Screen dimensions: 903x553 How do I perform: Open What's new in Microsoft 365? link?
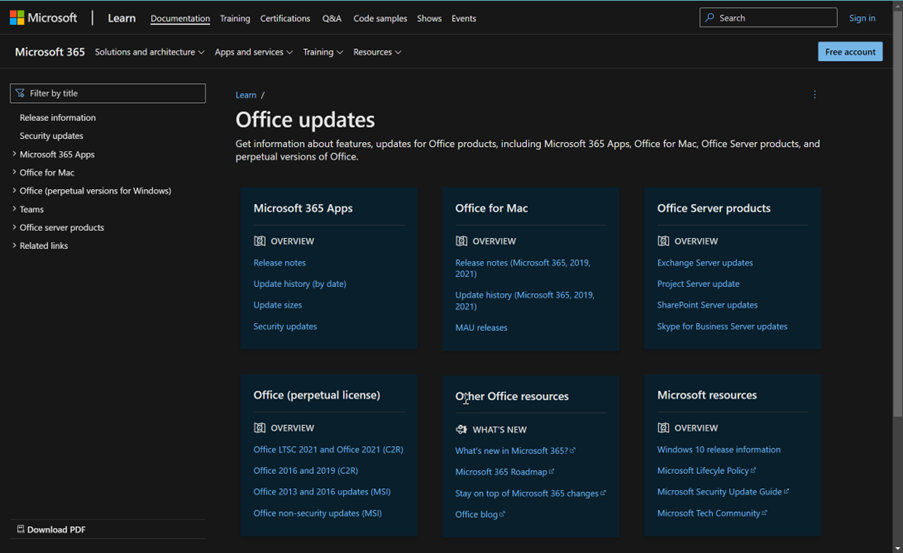[515, 450]
